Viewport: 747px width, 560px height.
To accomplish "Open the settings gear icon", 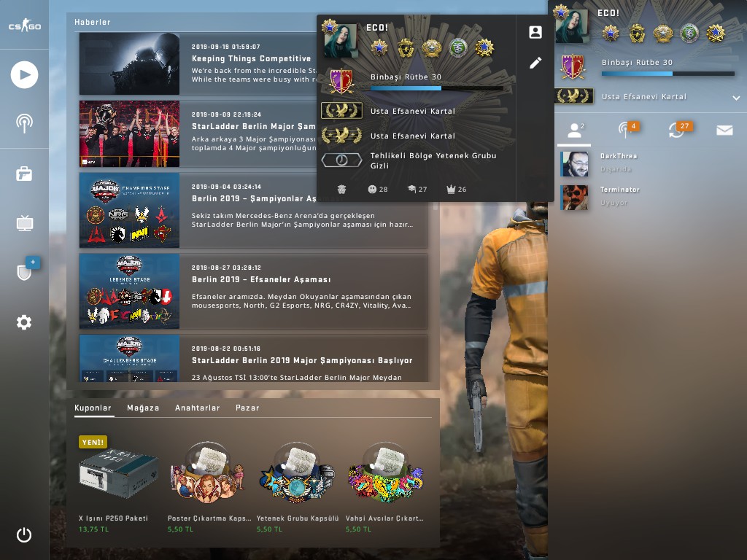I will pos(24,322).
